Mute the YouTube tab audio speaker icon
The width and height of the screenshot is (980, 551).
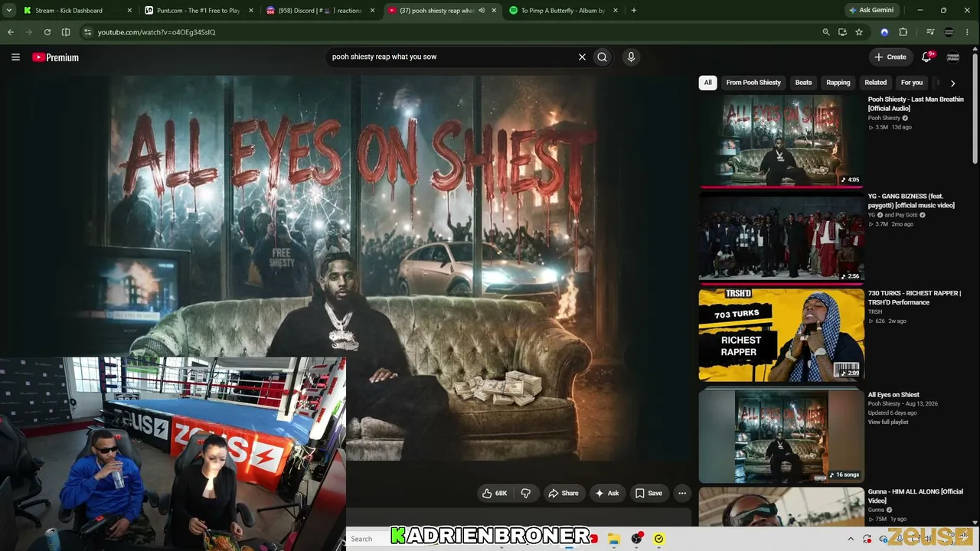[x=482, y=11]
